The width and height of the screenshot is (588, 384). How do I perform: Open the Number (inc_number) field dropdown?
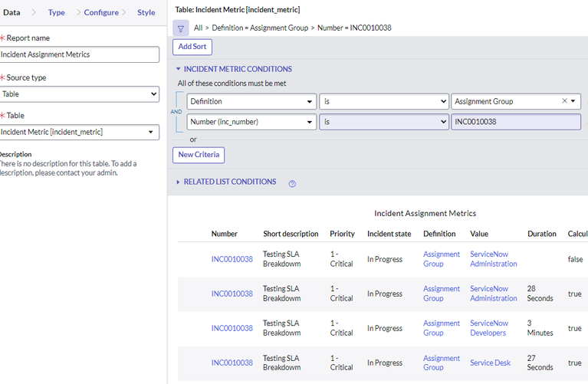pyautogui.click(x=251, y=122)
